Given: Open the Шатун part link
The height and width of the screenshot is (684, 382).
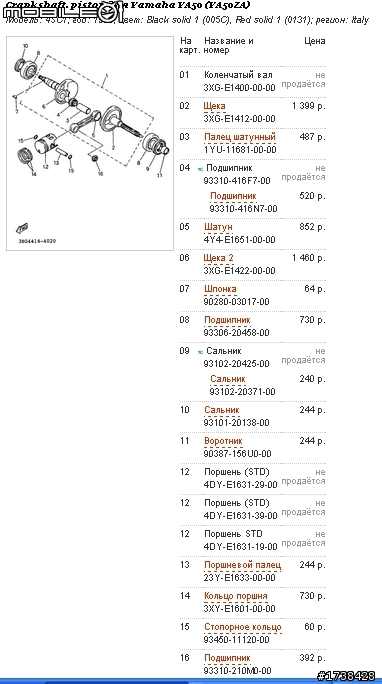Looking at the screenshot, I should [218, 227].
